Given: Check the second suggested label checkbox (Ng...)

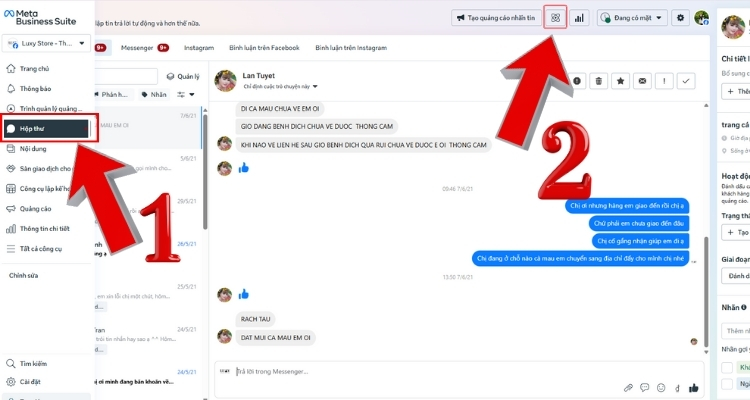Looking at the screenshot, I should point(727,384).
